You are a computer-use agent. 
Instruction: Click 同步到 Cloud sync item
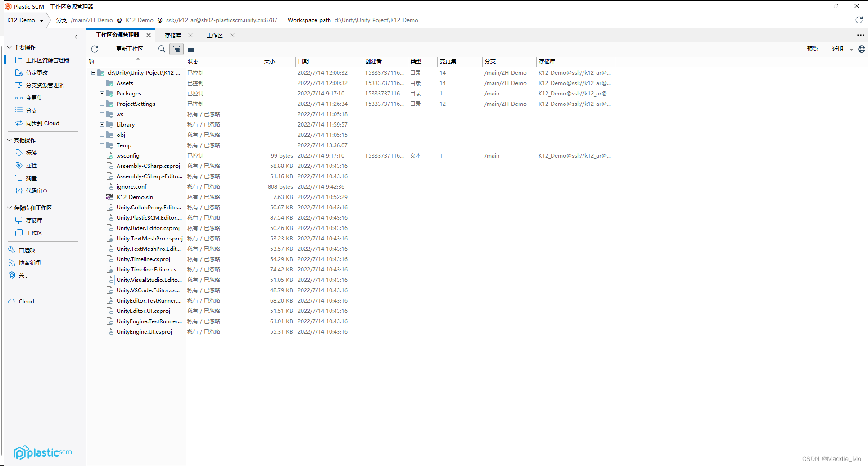(37, 123)
